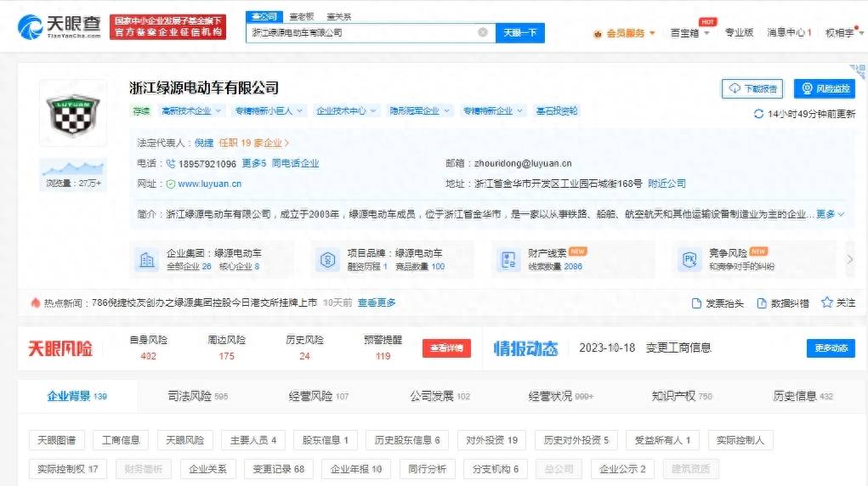Click the 企业集团 building icon
The image size is (868, 486).
click(x=148, y=260)
